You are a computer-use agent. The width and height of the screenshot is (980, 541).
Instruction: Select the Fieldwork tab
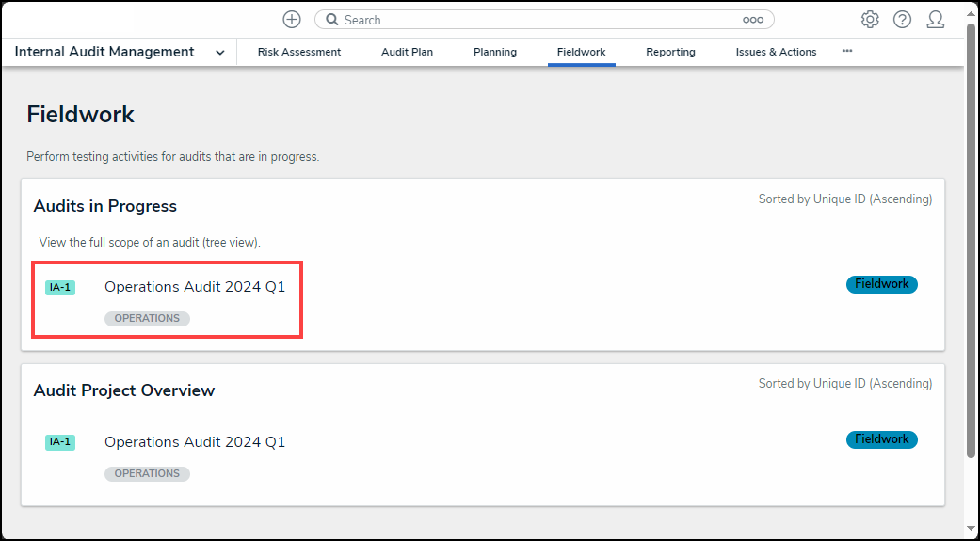(581, 52)
